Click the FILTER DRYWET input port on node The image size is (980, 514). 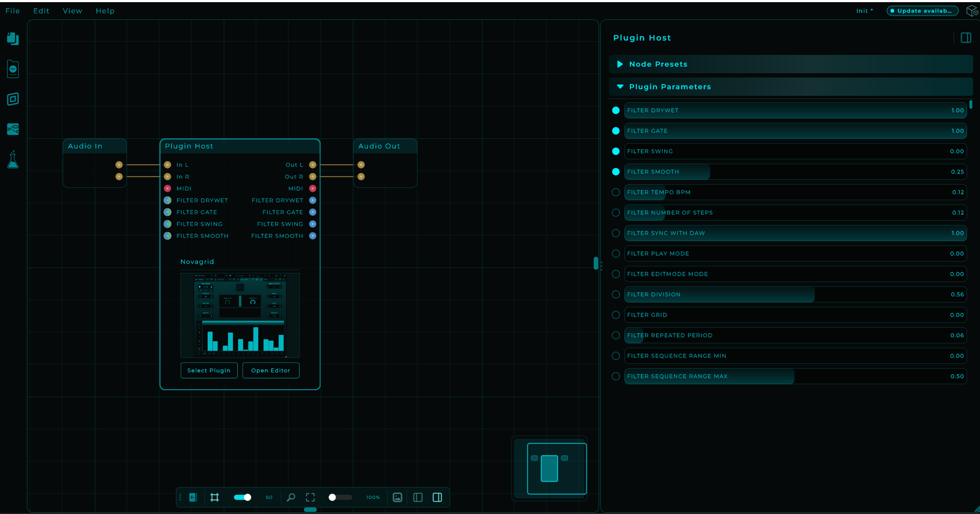pos(168,200)
